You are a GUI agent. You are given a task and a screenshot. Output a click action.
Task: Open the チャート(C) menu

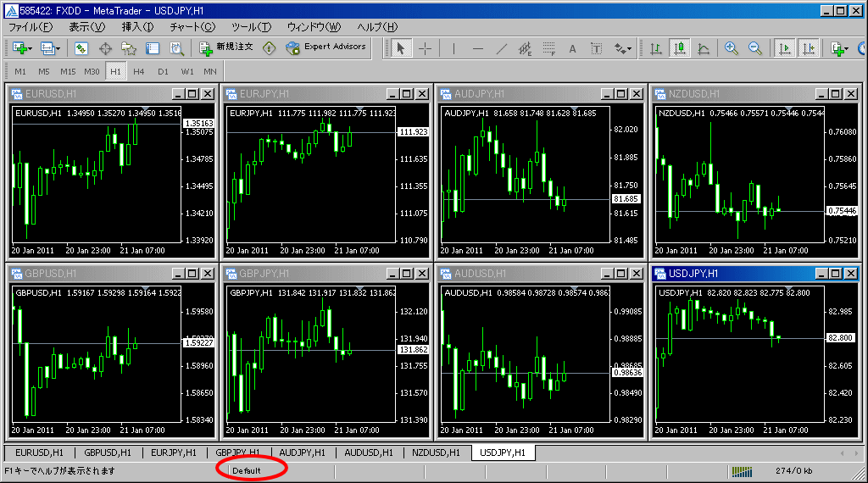pos(192,26)
